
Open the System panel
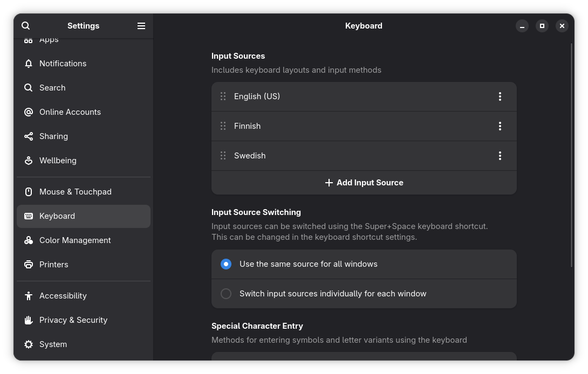point(84,344)
